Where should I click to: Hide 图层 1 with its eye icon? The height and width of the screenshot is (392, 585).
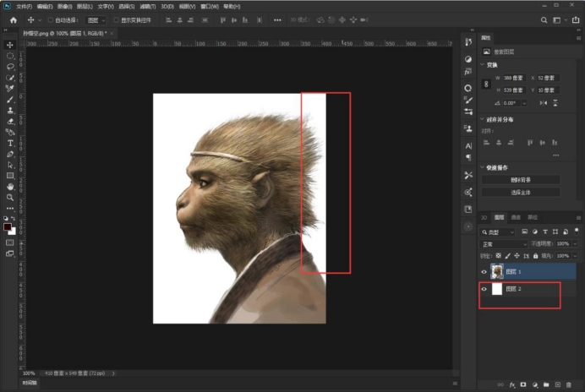[x=484, y=272]
